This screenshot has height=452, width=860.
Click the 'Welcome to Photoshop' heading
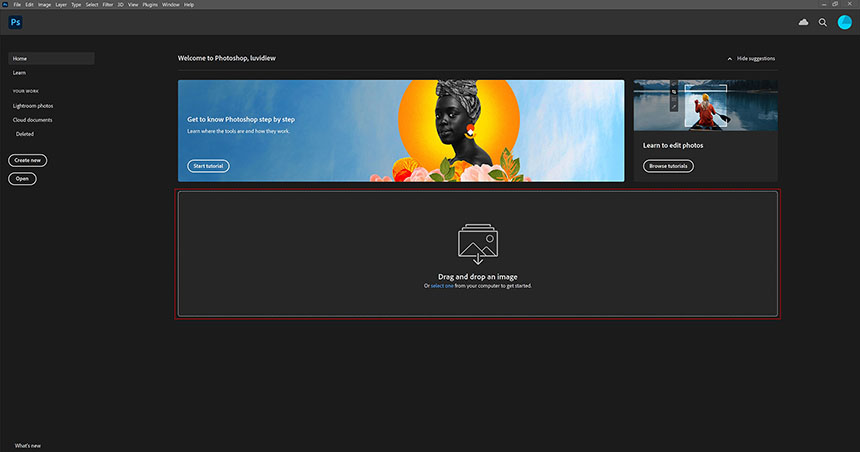(x=227, y=58)
